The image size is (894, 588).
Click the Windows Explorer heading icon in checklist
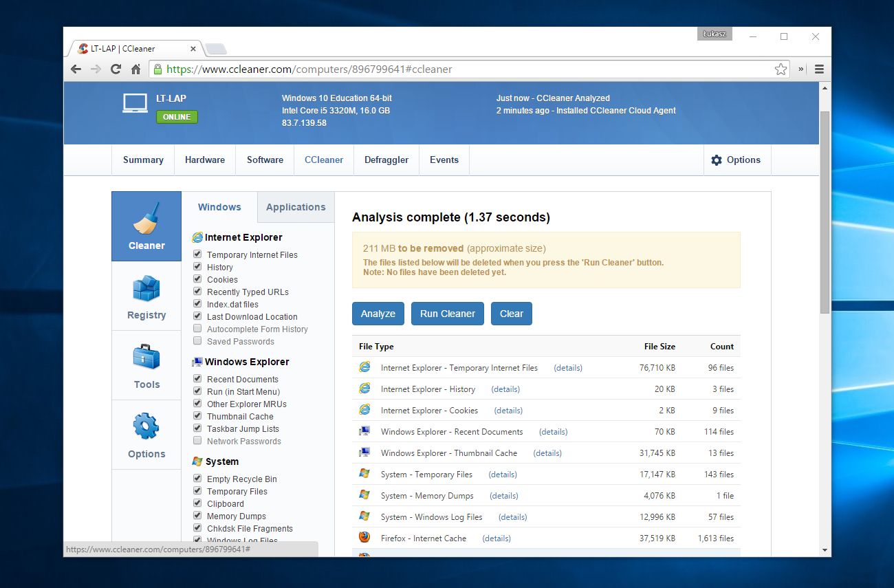click(x=197, y=362)
